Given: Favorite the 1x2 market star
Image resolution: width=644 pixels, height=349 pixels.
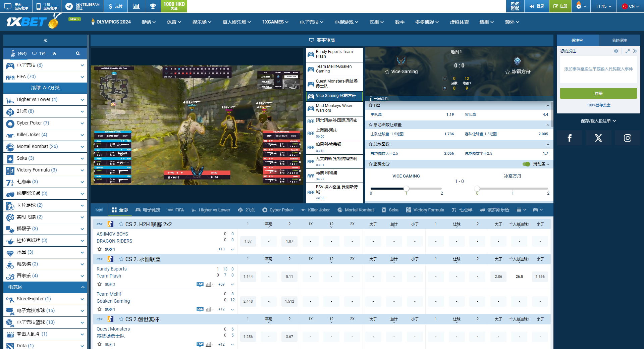Looking at the screenshot, I should pos(371,105).
